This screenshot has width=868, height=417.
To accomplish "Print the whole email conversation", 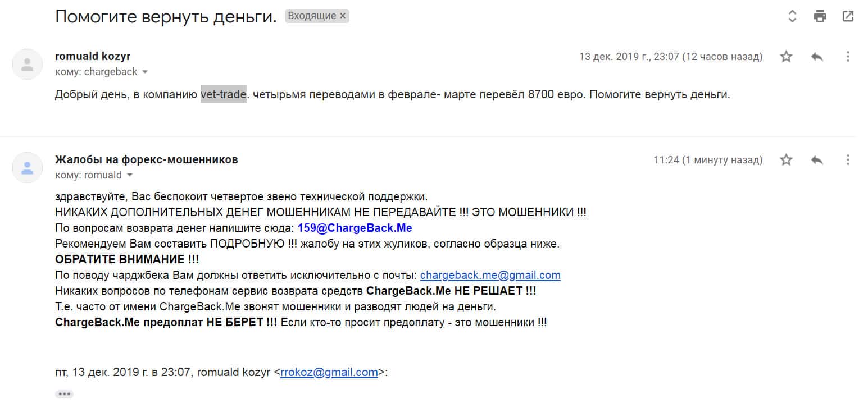I will 820,16.
